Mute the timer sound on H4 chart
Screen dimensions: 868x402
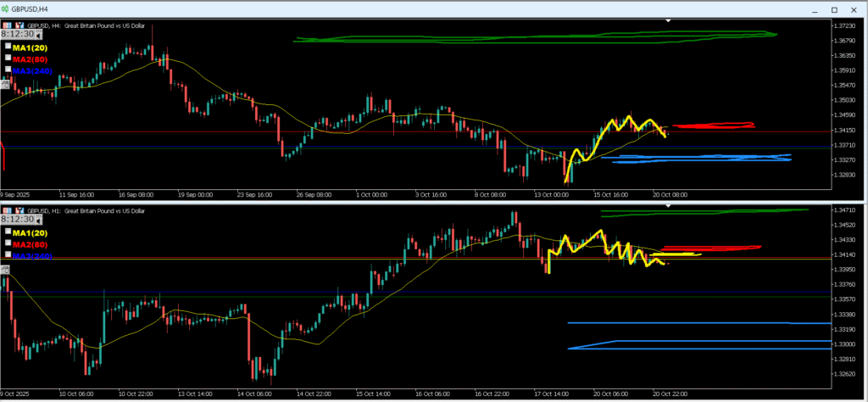tap(39, 35)
